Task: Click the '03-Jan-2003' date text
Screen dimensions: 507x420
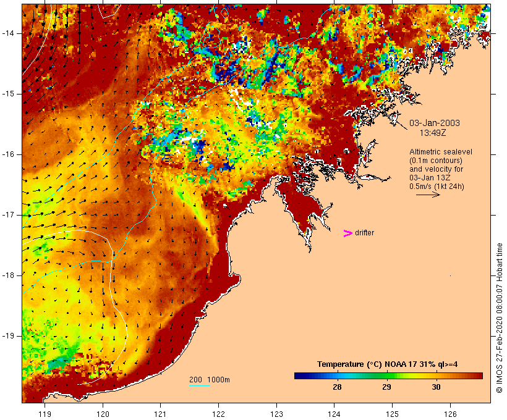Action: (435, 123)
